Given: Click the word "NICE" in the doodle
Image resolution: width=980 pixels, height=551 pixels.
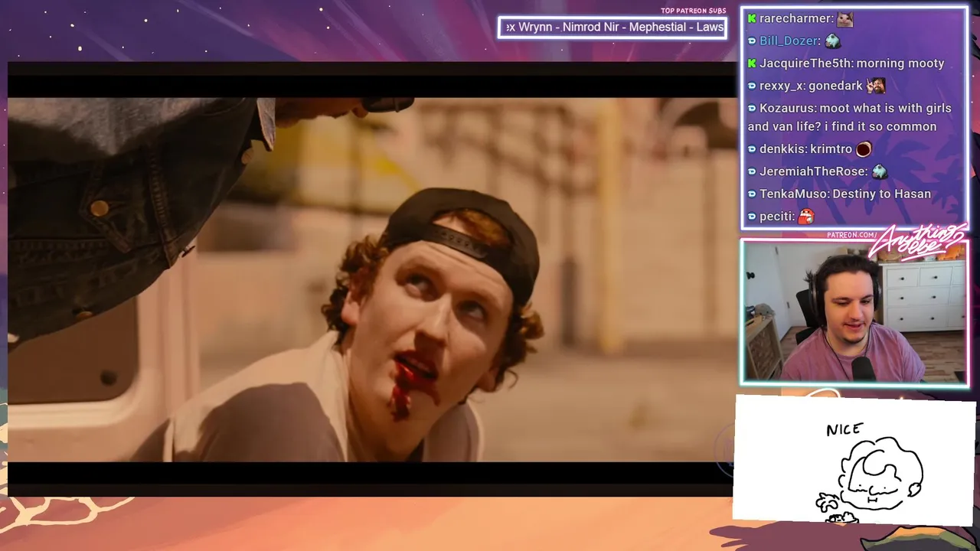Looking at the screenshot, I should pyautogui.click(x=844, y=430).
